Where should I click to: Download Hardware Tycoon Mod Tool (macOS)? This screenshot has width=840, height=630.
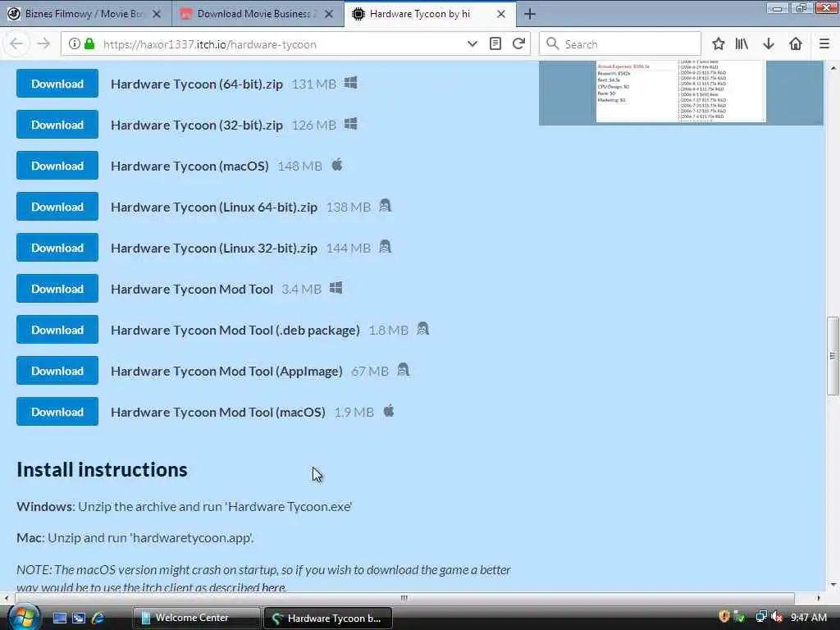(57, 412)
